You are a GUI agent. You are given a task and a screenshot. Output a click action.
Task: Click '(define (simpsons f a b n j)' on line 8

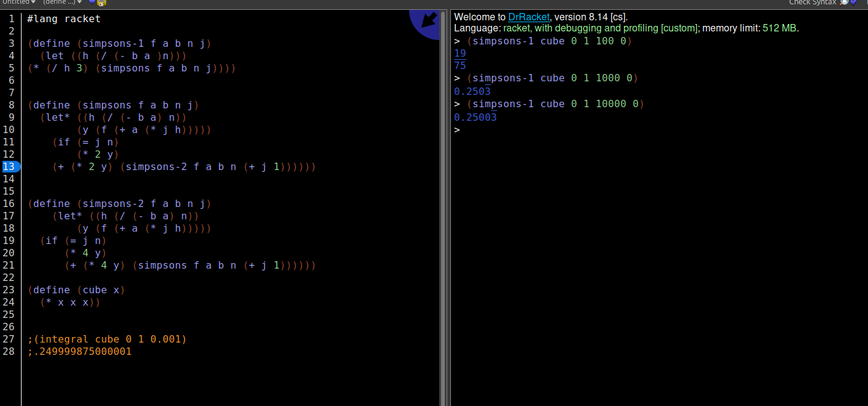(113, 105)
